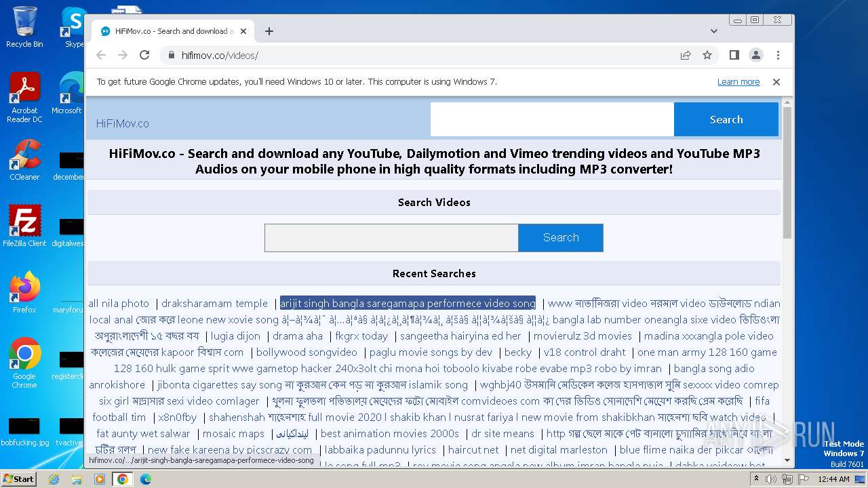Open CCleaner desktop icon
Viewport: 868px width, 488px height.
point(24,161)
